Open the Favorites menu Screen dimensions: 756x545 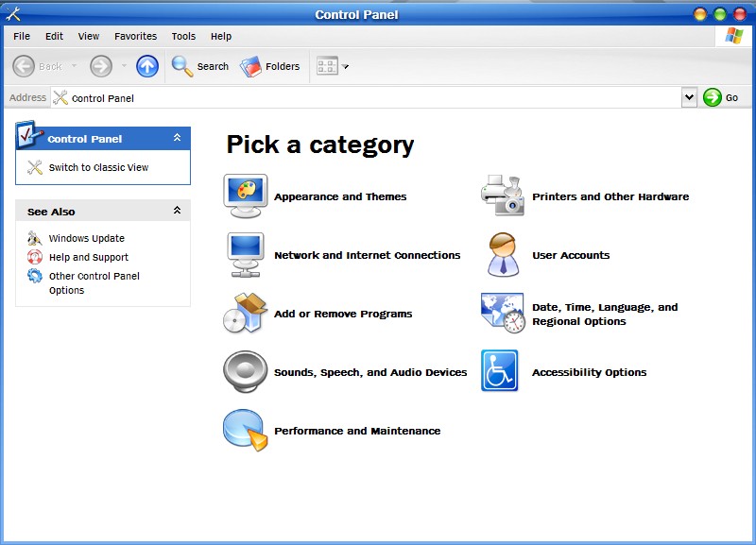(x=135, y=36)
